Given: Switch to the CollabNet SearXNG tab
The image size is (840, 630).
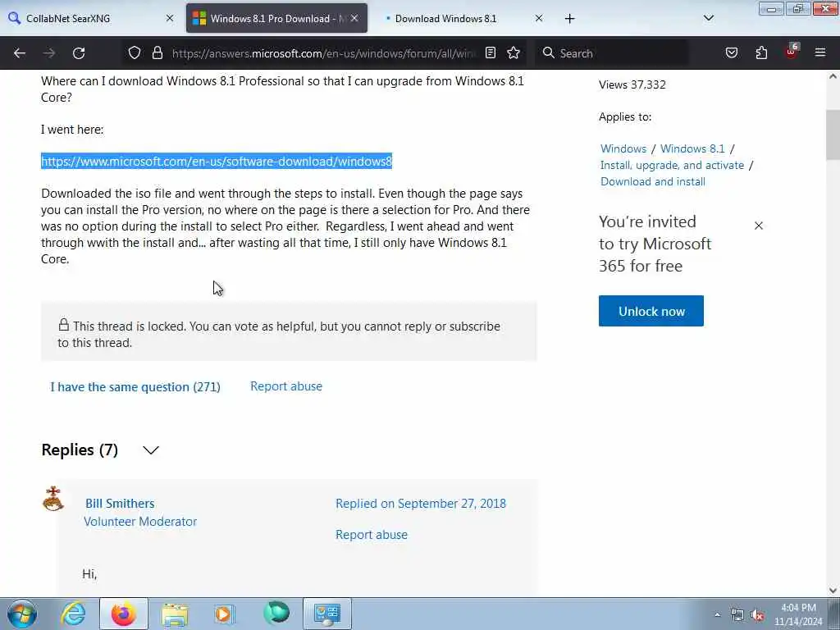Looking at the screenshot, I should (90, 18).
